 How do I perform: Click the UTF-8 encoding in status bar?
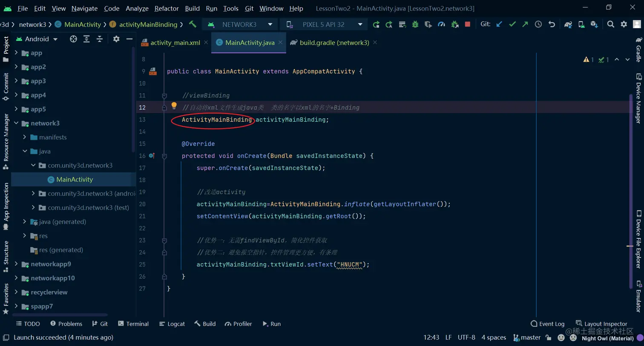coord(466,337)
